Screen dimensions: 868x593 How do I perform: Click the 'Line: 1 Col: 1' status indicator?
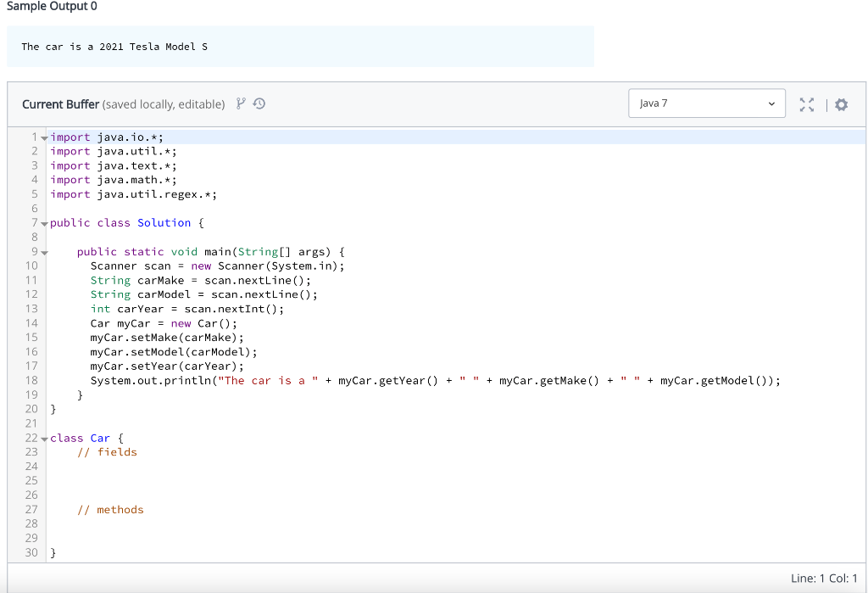coord(824,578)
